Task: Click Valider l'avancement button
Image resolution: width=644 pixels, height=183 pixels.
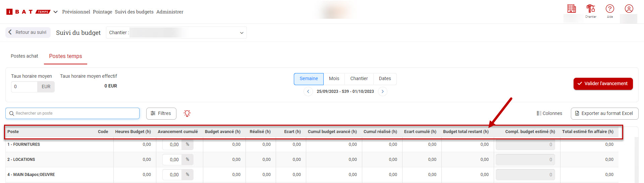Action: coord(603,84)
